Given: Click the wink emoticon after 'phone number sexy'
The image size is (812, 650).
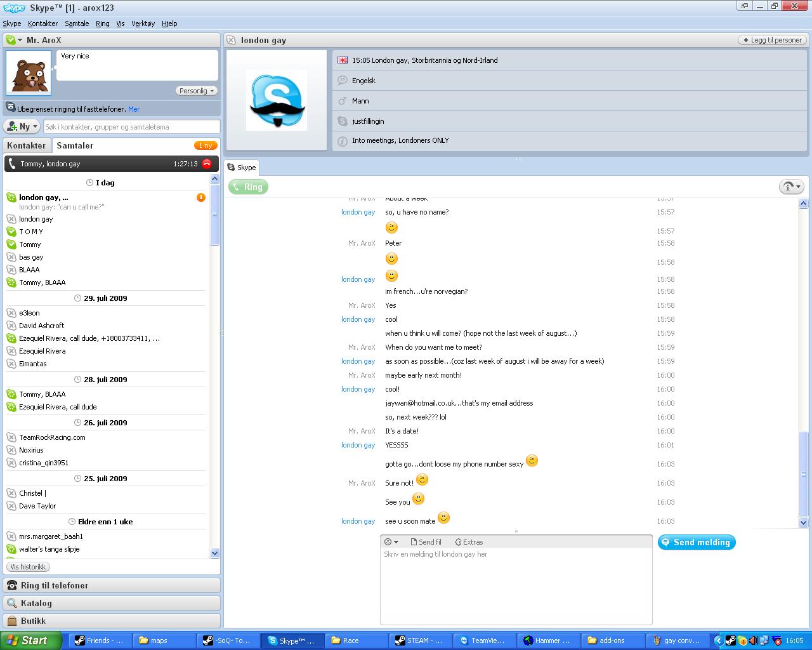Looking at the screenshot, I should click(x=532, y=461).
